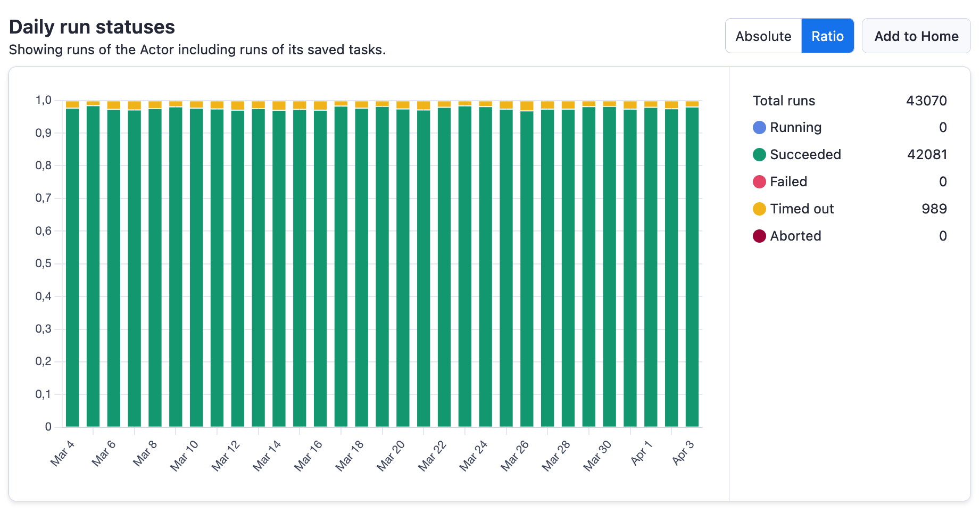This screenshot has height=512, width=980.
Task: Click the pink Failed legend dot
Action: tap(759, 182)
